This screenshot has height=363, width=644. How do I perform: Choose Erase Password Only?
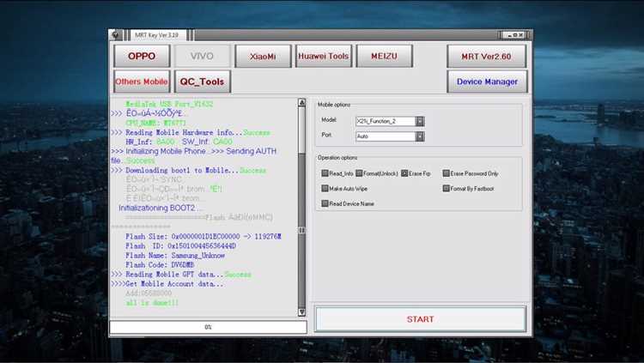[x=447, y=173]
